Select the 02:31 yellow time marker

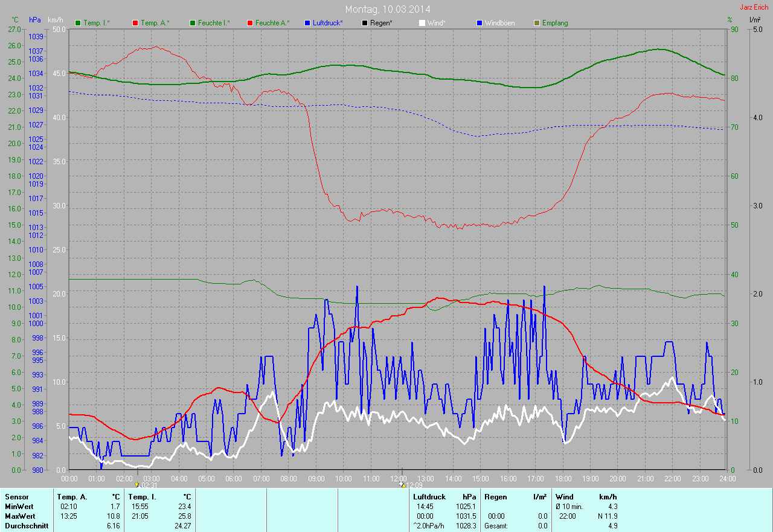coord(138,485)
